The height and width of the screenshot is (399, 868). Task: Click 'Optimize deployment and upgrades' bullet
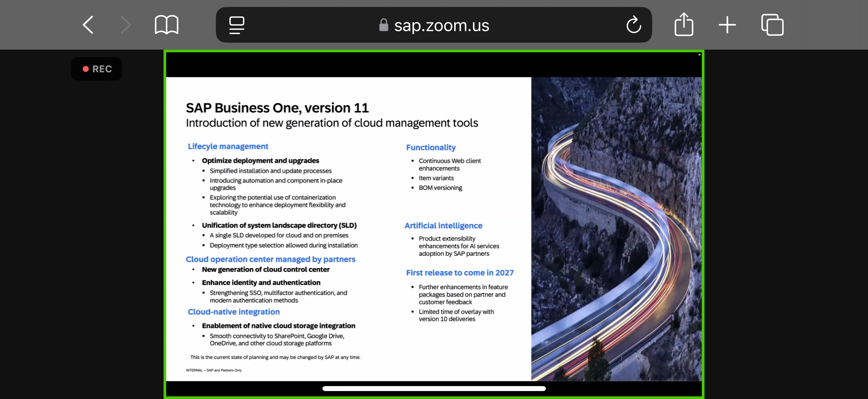(260, 160)
